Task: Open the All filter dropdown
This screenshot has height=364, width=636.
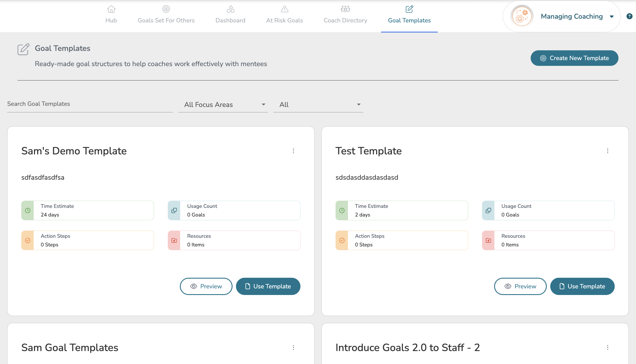Action: click(x=318, y=105)
